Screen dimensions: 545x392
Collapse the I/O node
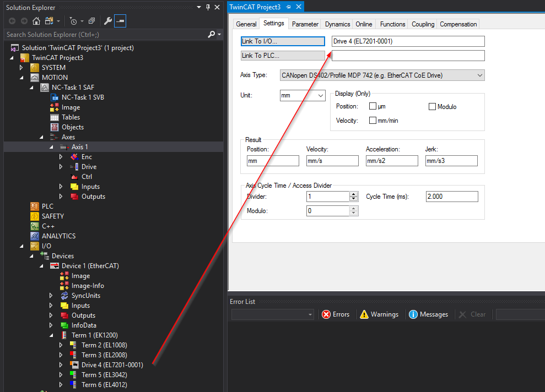click(21, 246)
